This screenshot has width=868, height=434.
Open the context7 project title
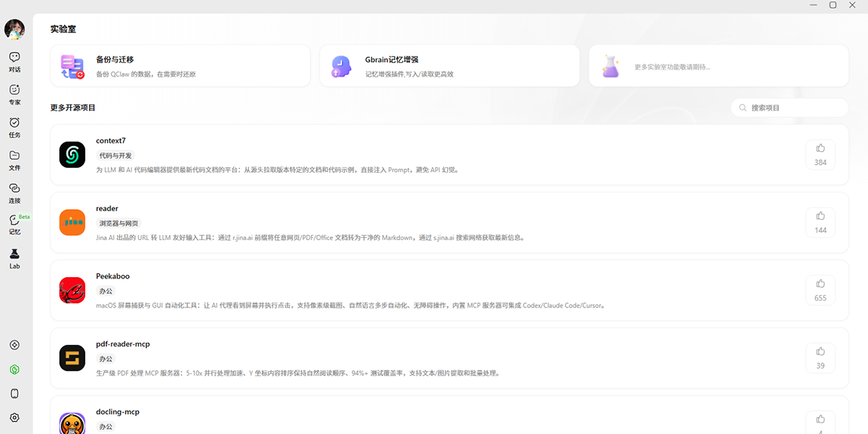pyautogui.click(x=111, y=141)
